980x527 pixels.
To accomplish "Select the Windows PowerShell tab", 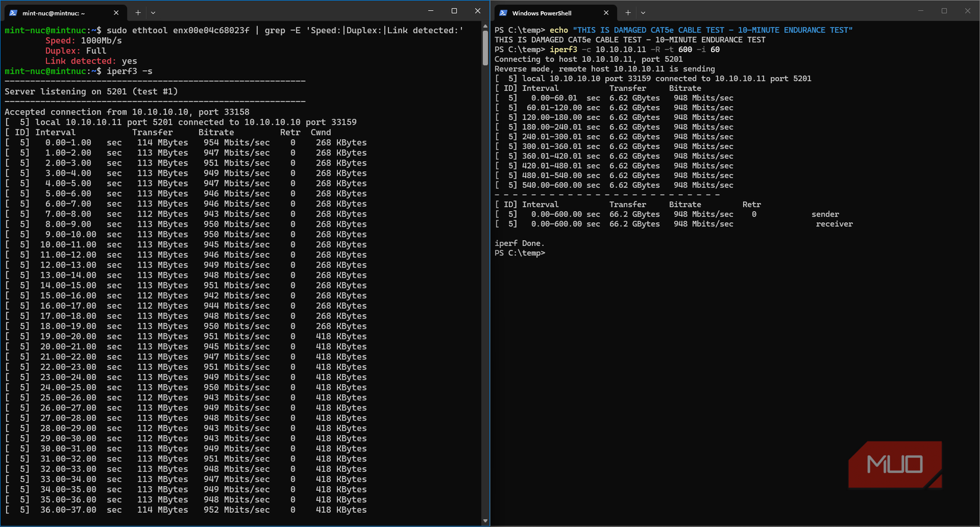I will coord(555,12).
